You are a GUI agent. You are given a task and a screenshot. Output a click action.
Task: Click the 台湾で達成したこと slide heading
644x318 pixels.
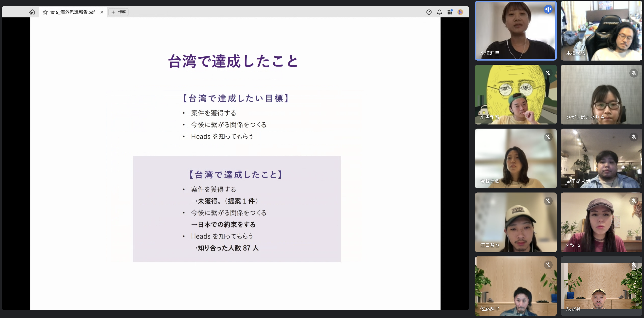click(x=233, y=61)
